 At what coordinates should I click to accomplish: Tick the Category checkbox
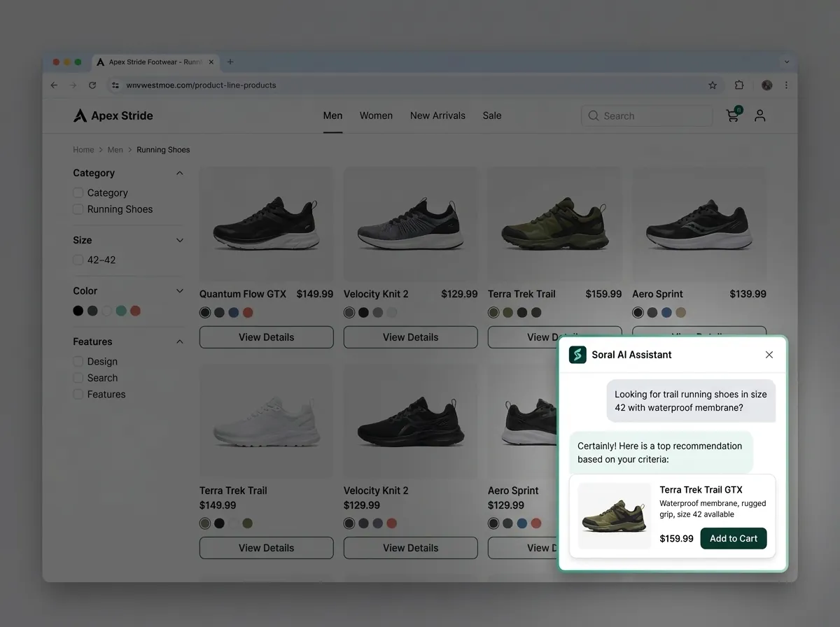tap(78, 192)
